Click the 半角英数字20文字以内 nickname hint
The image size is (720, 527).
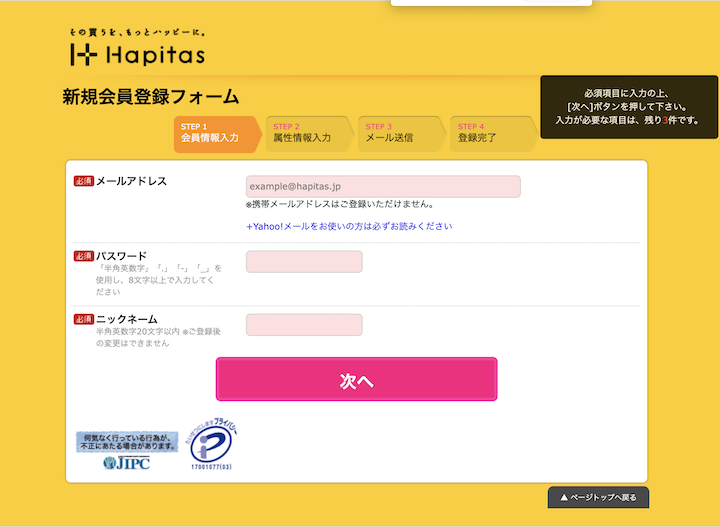pos(158,337)
